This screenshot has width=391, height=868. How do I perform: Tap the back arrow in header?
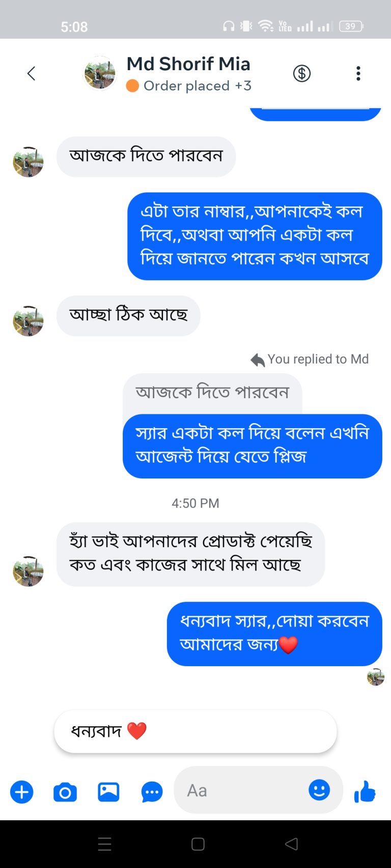coord(31,74)
